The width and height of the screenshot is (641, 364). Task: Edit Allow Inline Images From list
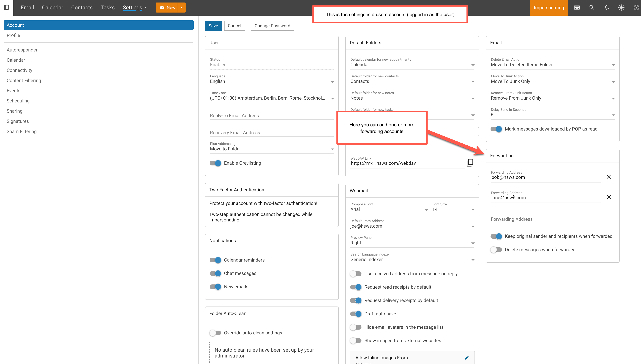(x=466, y=358)
